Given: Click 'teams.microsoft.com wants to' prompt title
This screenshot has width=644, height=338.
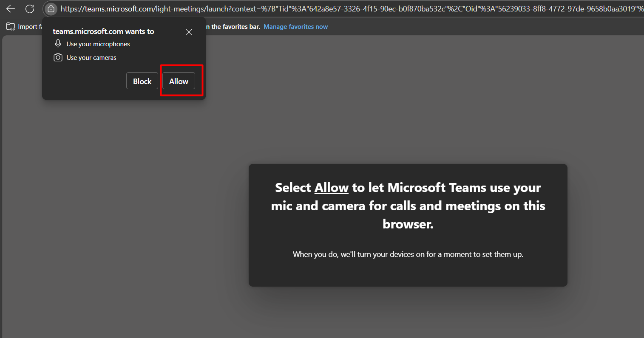Looking at the screenshot, I should [x=103, y=31].
